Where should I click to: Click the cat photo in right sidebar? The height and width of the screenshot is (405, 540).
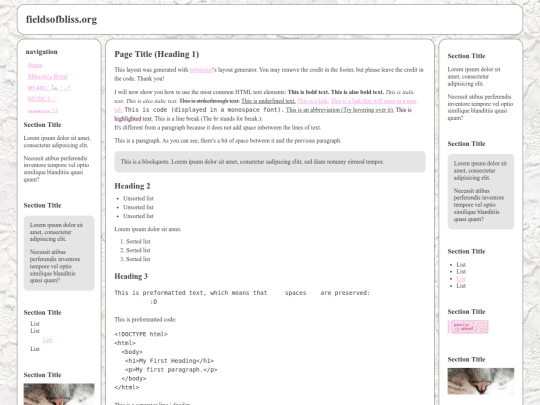(480, 381)
